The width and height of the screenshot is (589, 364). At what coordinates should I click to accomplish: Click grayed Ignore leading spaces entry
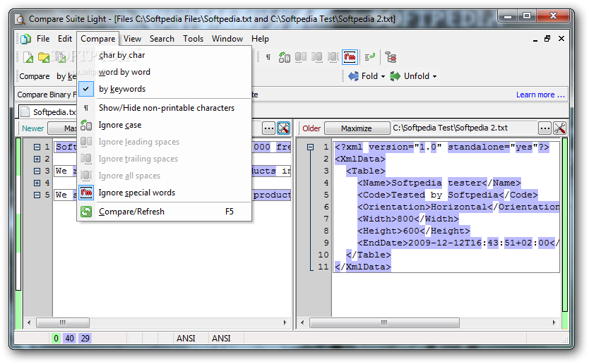[x=165, y=142]
